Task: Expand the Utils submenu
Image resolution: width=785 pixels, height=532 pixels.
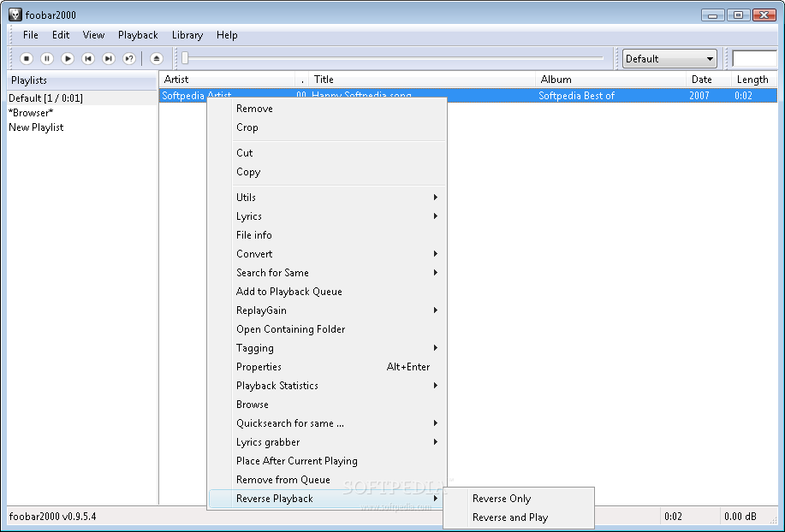Action: click(x=326, y=198)
